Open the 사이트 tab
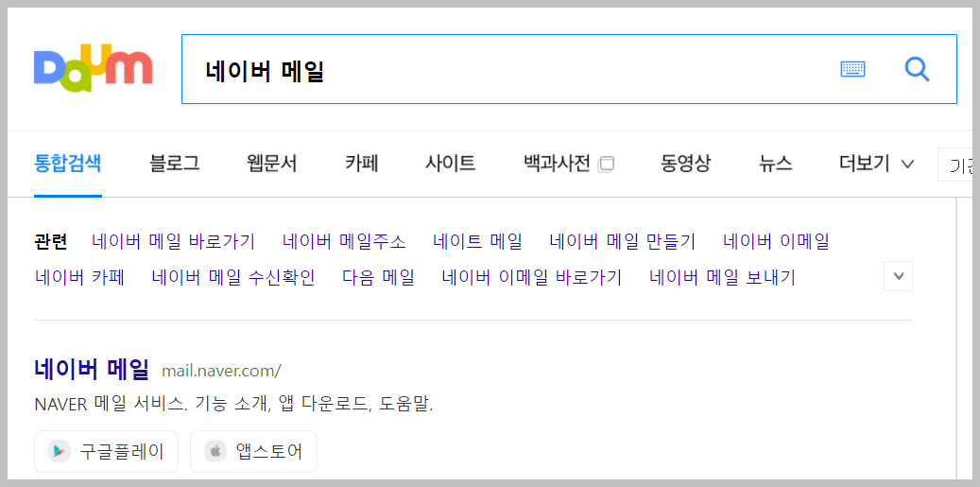 point(450,164)
